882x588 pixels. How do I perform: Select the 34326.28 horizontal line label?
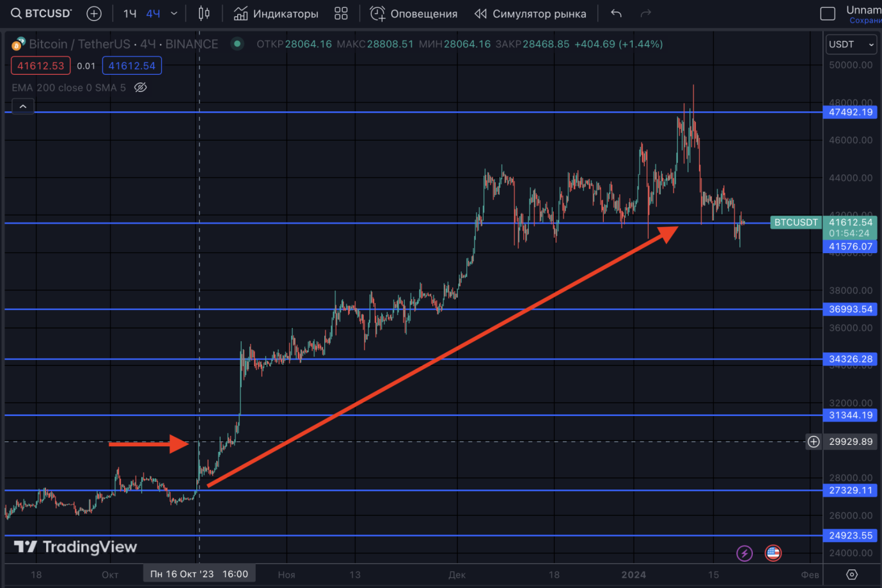pyautogui.click(x=851, y=359)
